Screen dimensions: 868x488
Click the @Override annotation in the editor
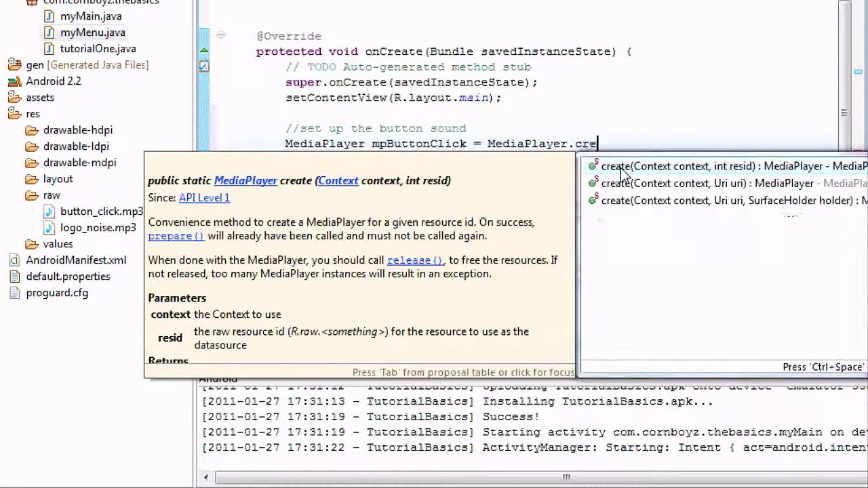[x=289, y=36]
